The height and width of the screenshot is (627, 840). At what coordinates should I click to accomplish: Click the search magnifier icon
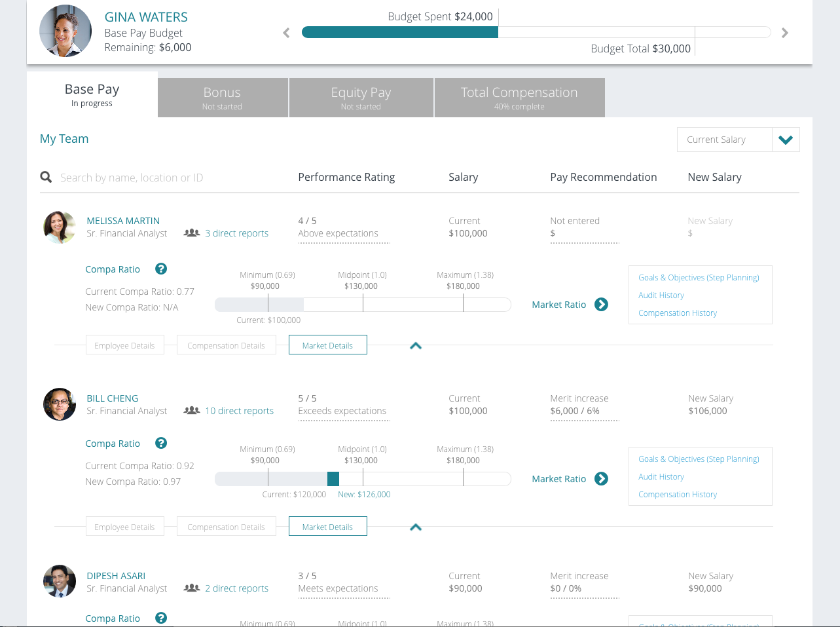click(x=46, y=177)
